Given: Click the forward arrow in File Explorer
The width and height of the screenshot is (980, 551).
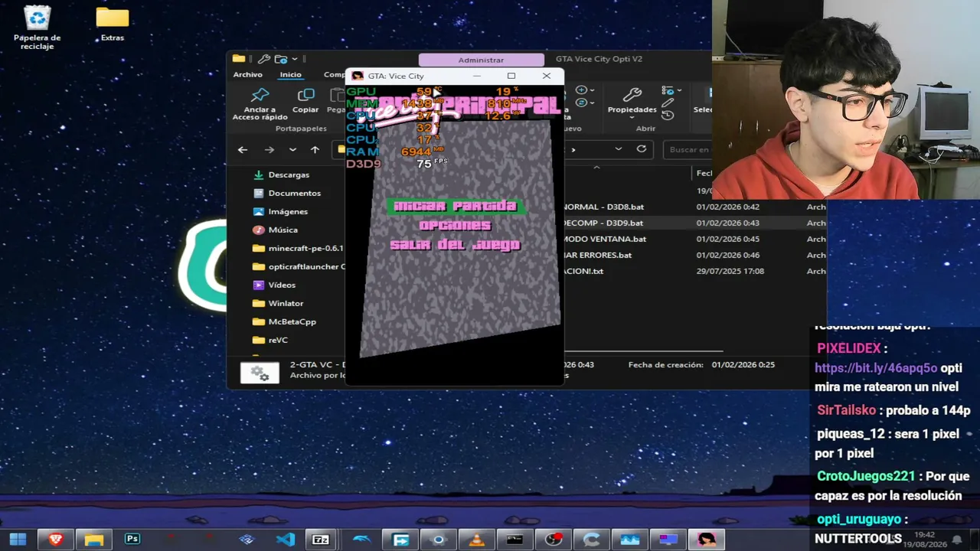Looking at the screenshot, I should pos(269,150).
